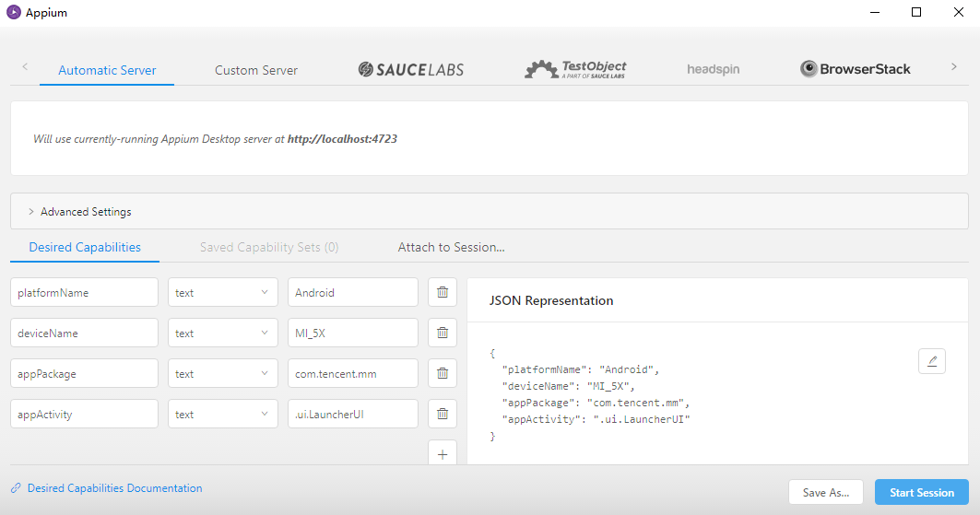Select the BrowserStack server tab
Viewport: 980px width, 515px height.
click(x=855, y=69)
